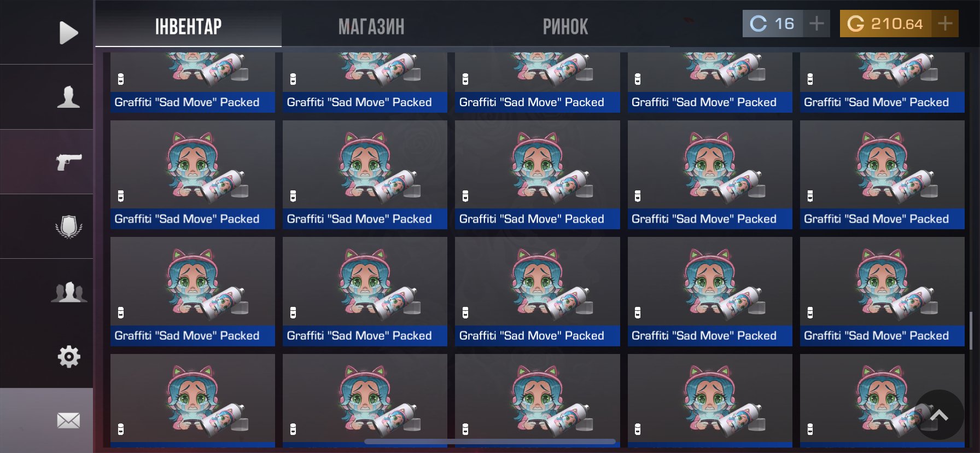Open settings via the gear icon

69,357
